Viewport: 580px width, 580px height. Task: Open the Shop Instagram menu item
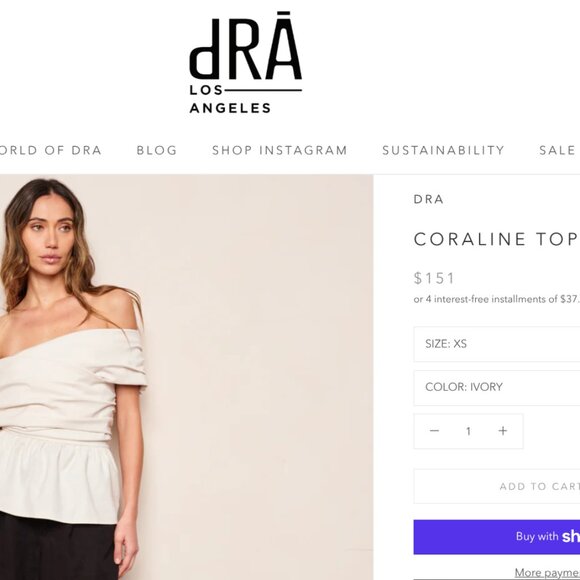[280, 151]
